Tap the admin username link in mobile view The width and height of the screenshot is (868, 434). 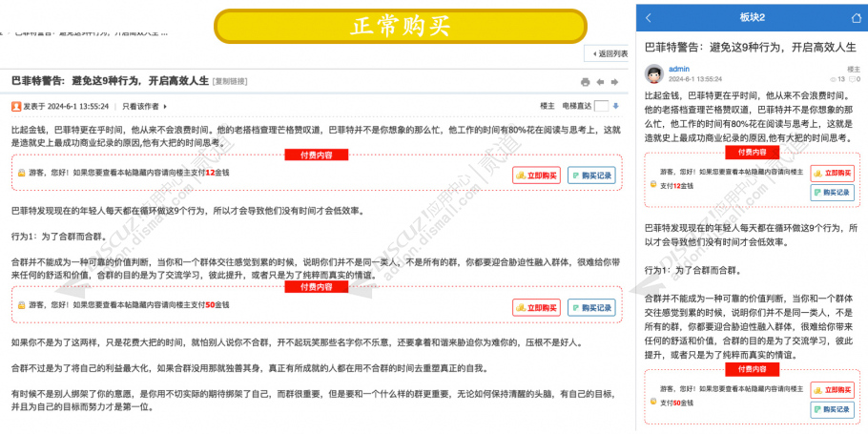click(x=679, y=70)
